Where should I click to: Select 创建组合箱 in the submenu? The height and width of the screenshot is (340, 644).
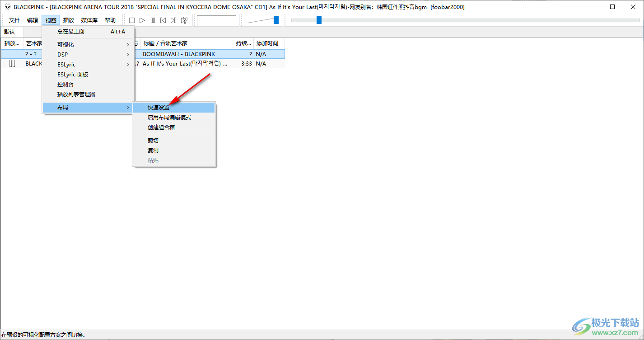(174, 127)
